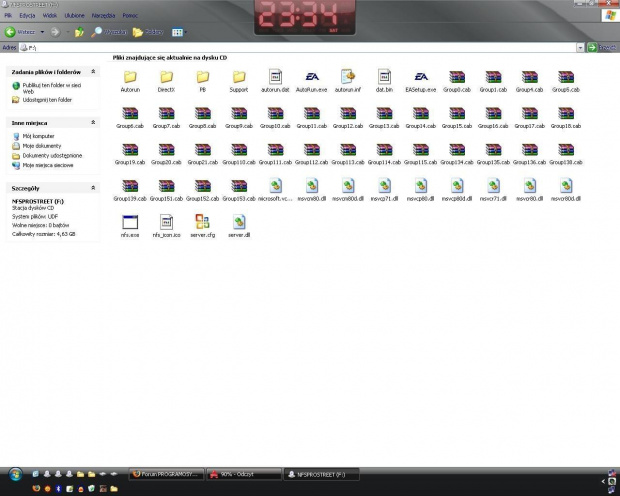Open the DirectX folder
The width and height of the screenshot is (620, 496).
pos(166,78)
